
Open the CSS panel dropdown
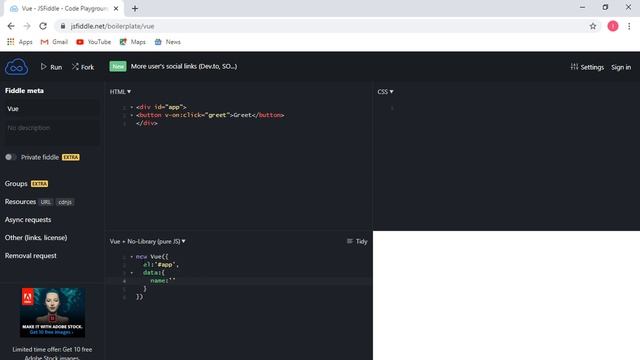click(x=385, y=92)
